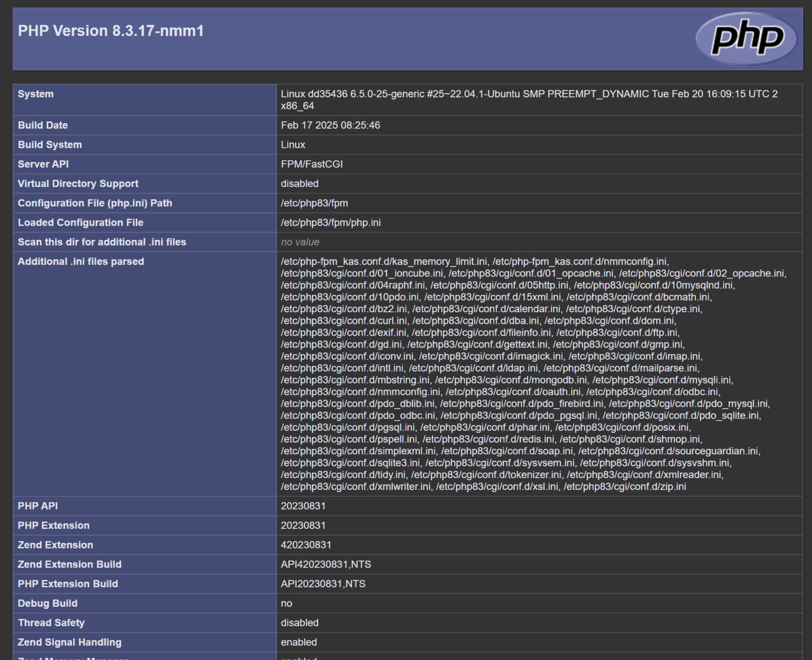This screenshot has height=660, width=812.
Task: Select the Additional .ini files parsed label
Action: (x=80, y=261)
